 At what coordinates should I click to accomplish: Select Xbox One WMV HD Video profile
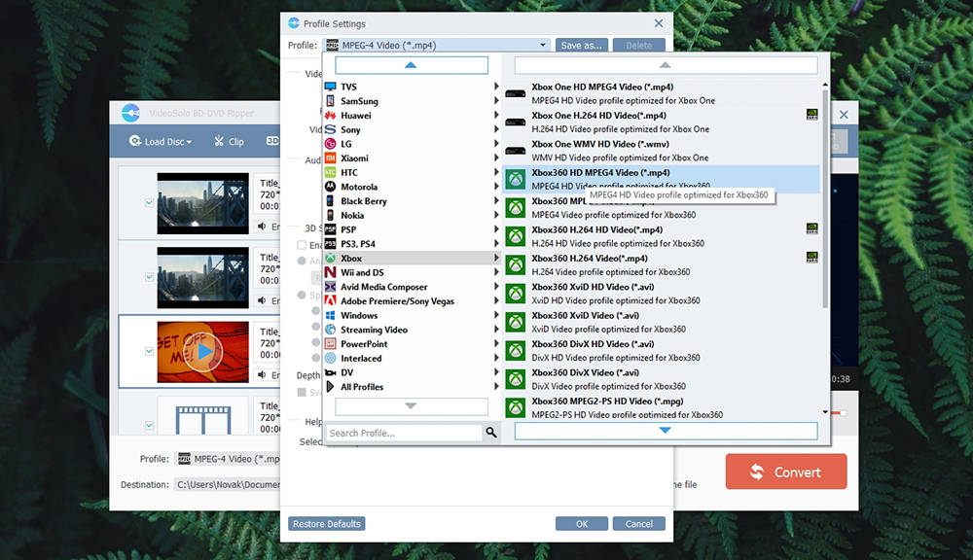pos(662,151)
